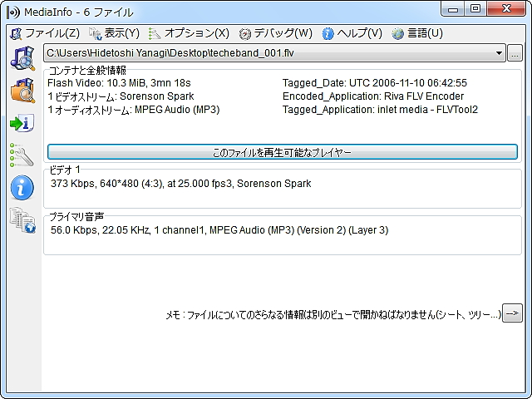This screenshot has height=399, width=532.
Task: Close the MediaInfo window
Action: pos(506,9)
